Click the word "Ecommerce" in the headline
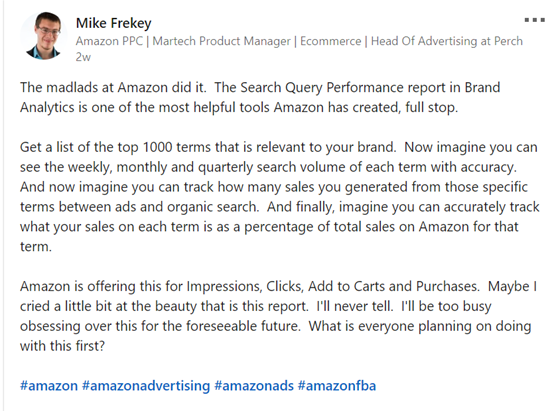 (330, 41)
